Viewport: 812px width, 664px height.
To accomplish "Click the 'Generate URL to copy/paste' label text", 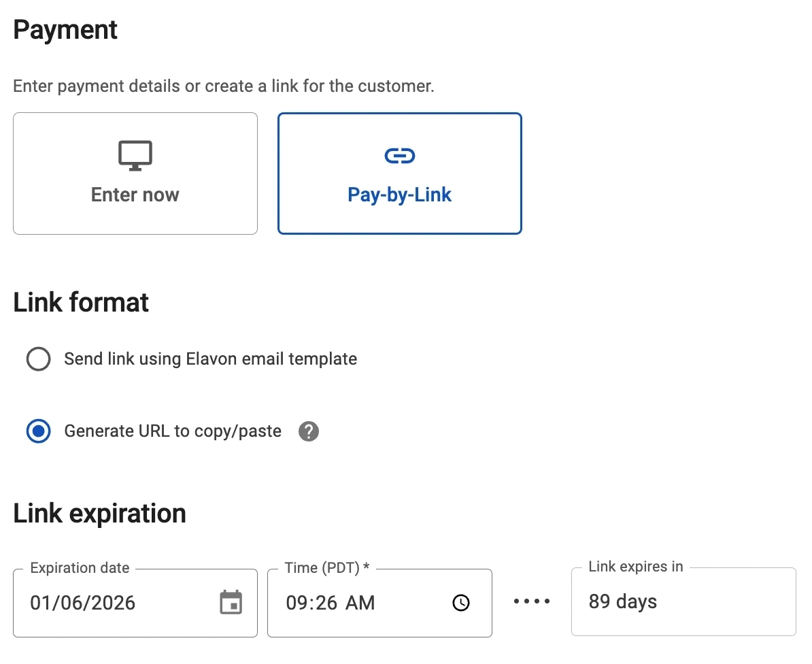I will [173, 431].
